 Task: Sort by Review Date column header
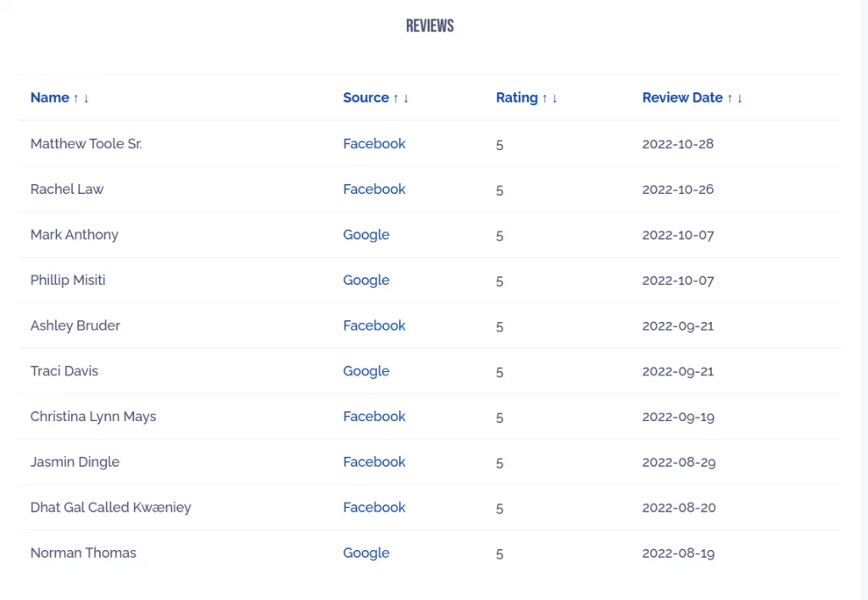coord(692,97)
